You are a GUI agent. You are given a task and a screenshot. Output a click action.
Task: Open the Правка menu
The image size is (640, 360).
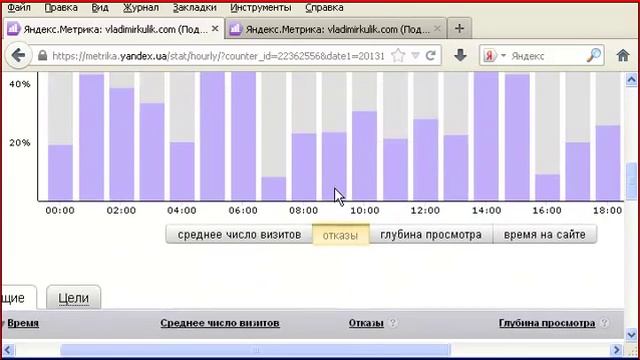tap(61, 7)
